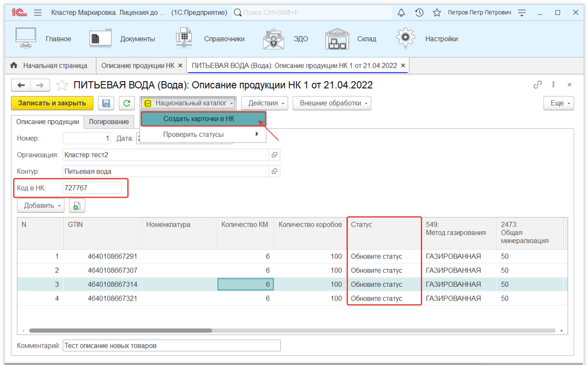Open form options three-dot menu

[x=554, y=85]
